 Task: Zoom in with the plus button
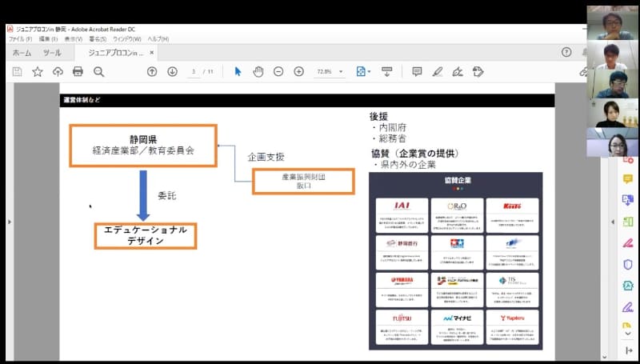point(298,71)
